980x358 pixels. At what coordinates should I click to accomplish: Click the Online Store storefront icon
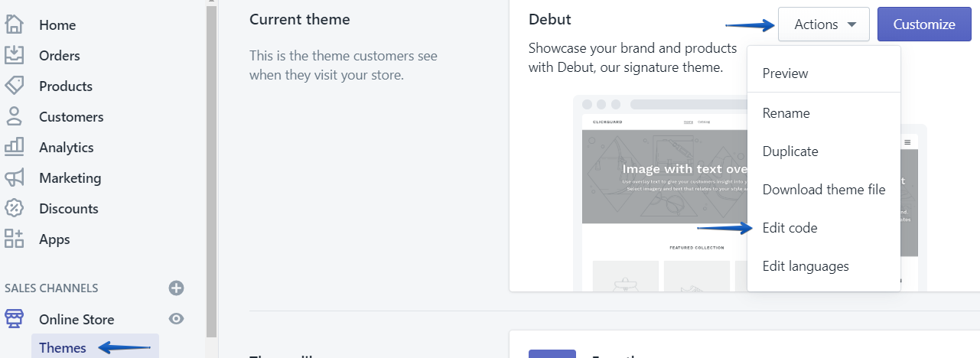pyautogui.click(x=15, y=319)
